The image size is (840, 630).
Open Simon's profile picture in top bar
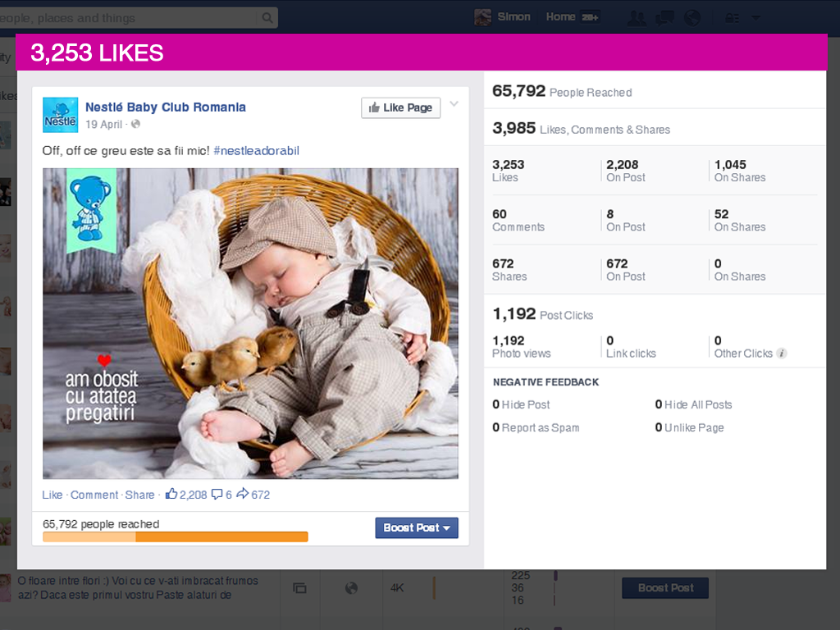pos(482,17)
